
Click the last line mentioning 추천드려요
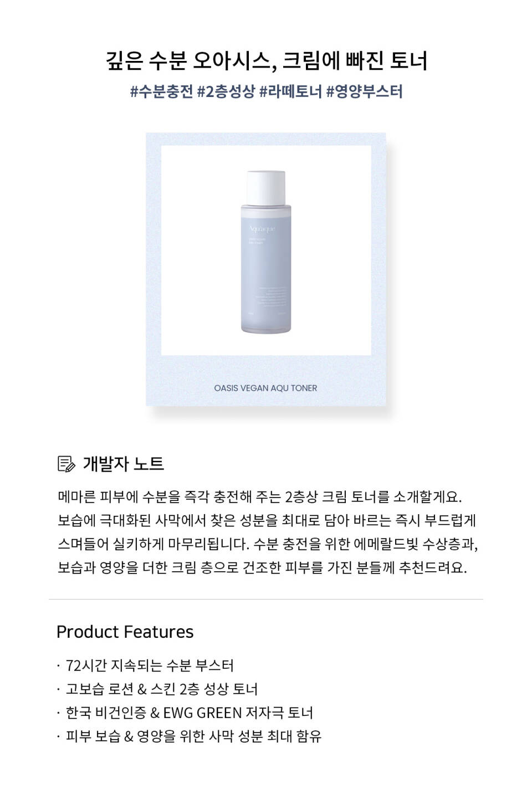263,567
